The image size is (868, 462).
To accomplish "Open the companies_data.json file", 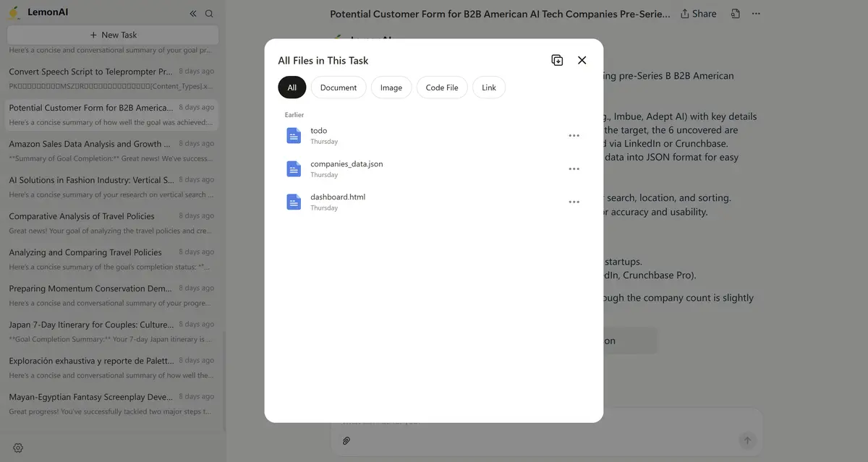I will (x=346, y=164).
